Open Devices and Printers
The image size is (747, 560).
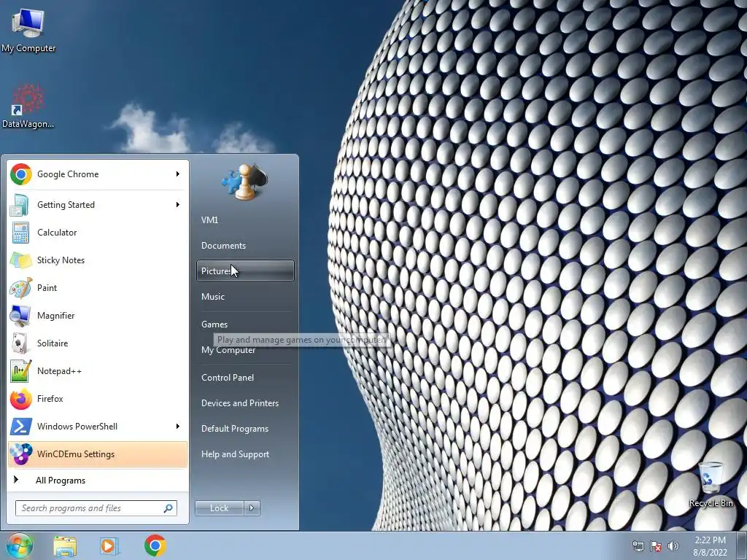[x=245, y=403]
